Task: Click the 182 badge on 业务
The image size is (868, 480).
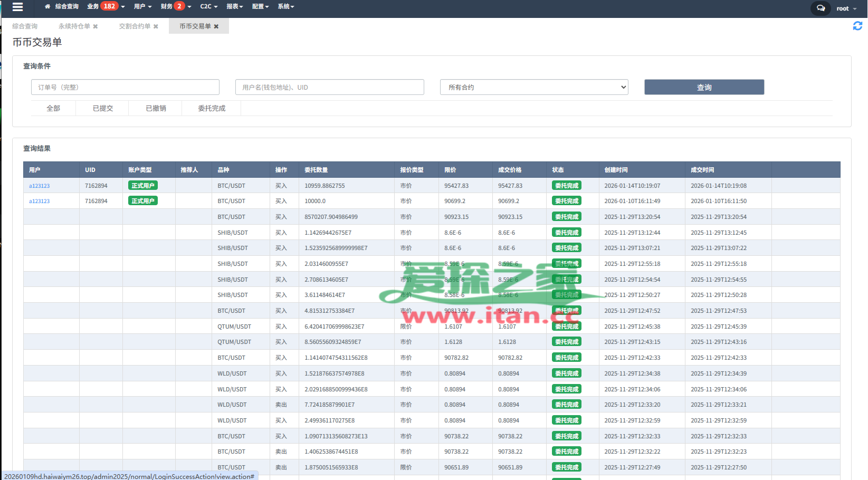Action: pos(109,6)
